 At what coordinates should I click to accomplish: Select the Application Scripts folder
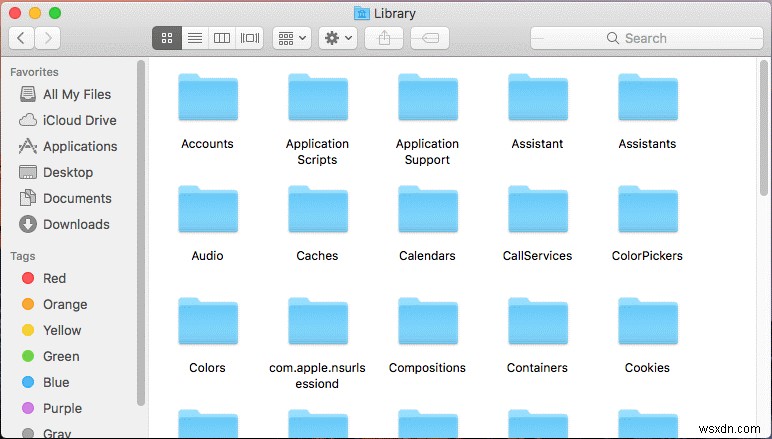click(318, 98)
